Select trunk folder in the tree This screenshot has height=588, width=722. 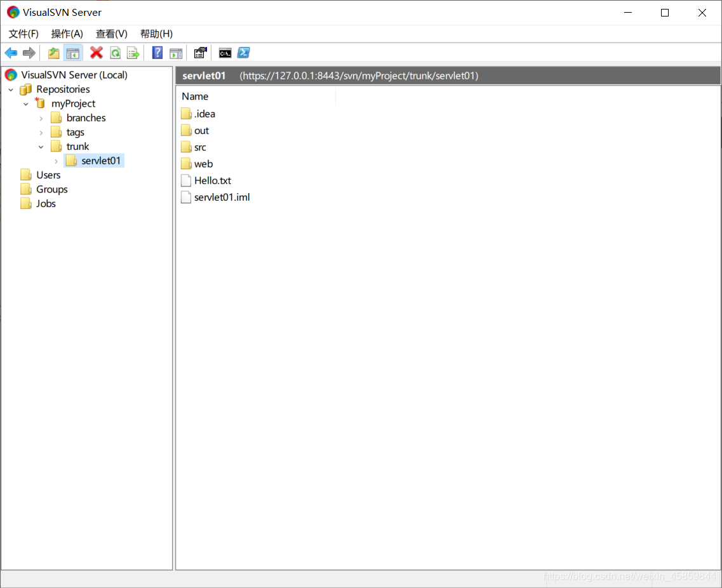[78, 147]
